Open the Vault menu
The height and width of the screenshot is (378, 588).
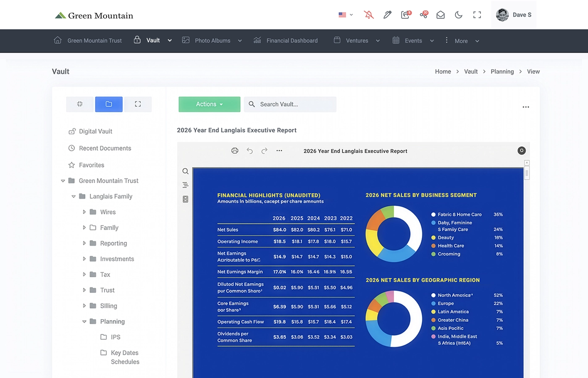[153, 41]
